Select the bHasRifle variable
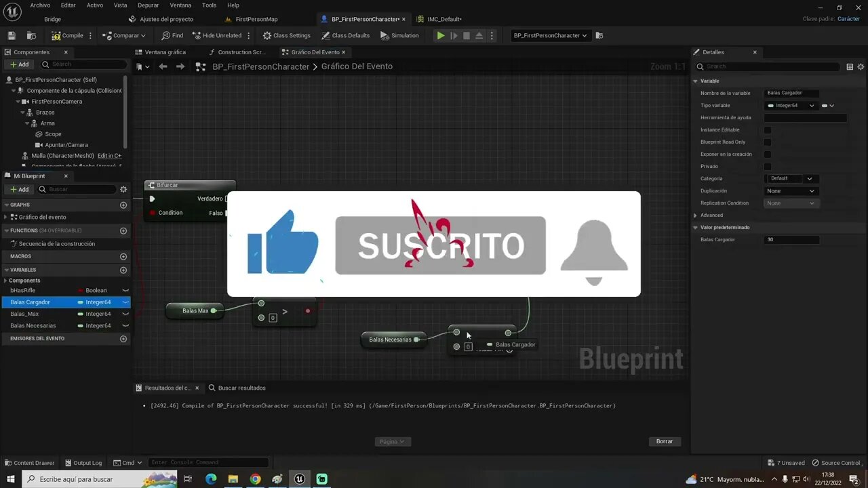868x488 pixels. tap(22, 290)
